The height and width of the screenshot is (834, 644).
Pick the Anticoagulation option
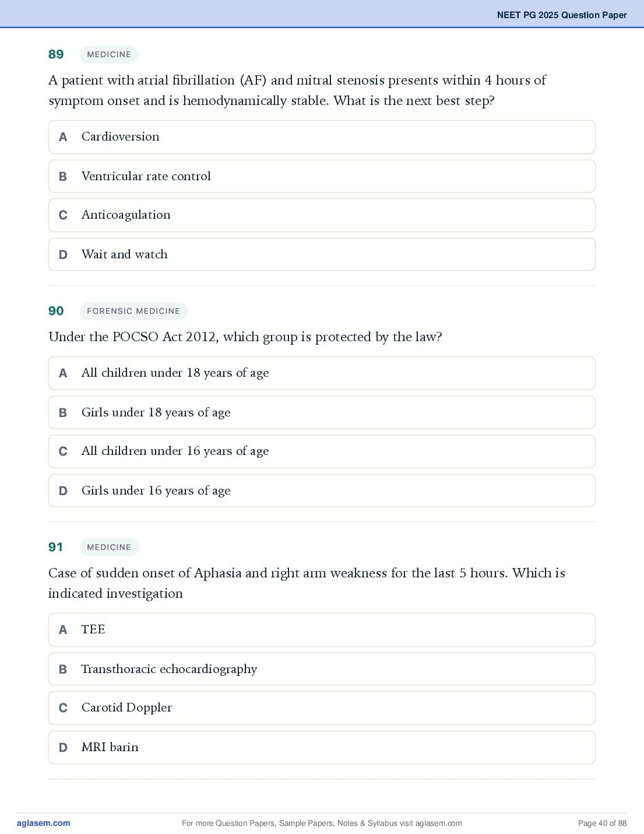click(x=322, y=215)
